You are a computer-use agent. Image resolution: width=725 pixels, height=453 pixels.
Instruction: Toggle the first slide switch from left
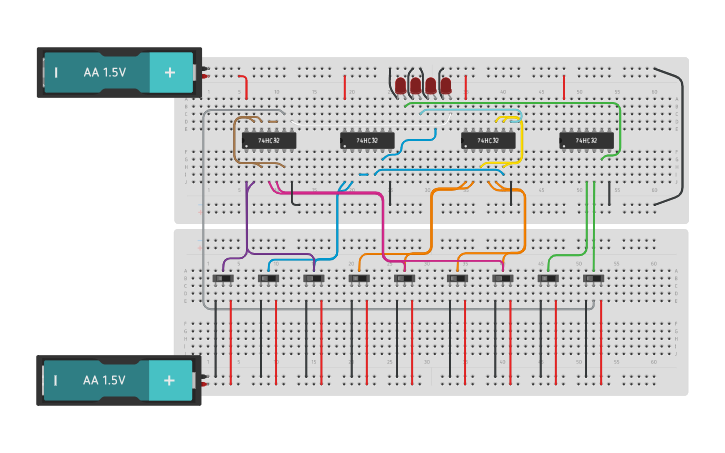(x=223, y=279)
